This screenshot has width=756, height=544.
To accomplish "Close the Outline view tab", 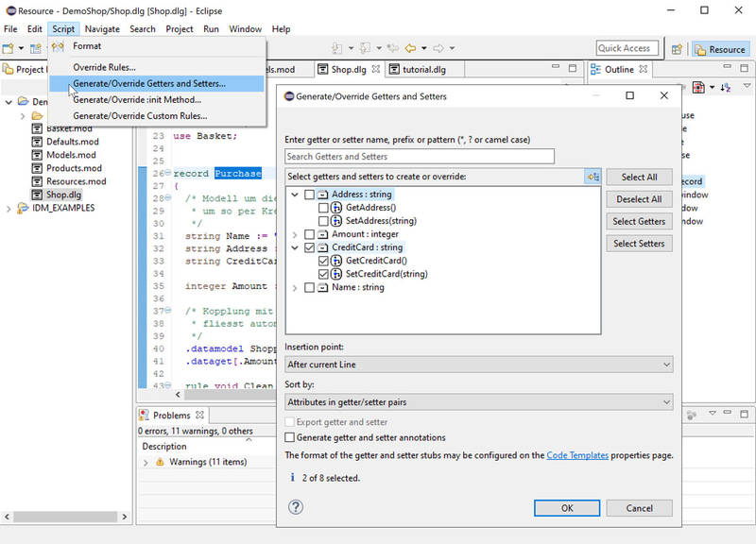I will pos(644,69).
